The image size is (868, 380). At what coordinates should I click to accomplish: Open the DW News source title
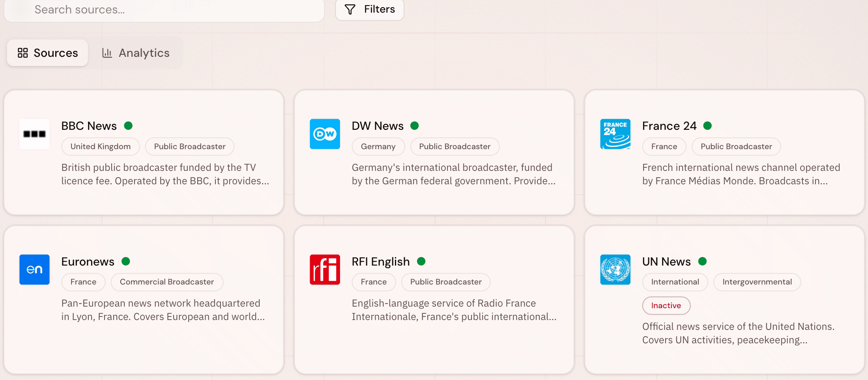(x=378, y=126)
